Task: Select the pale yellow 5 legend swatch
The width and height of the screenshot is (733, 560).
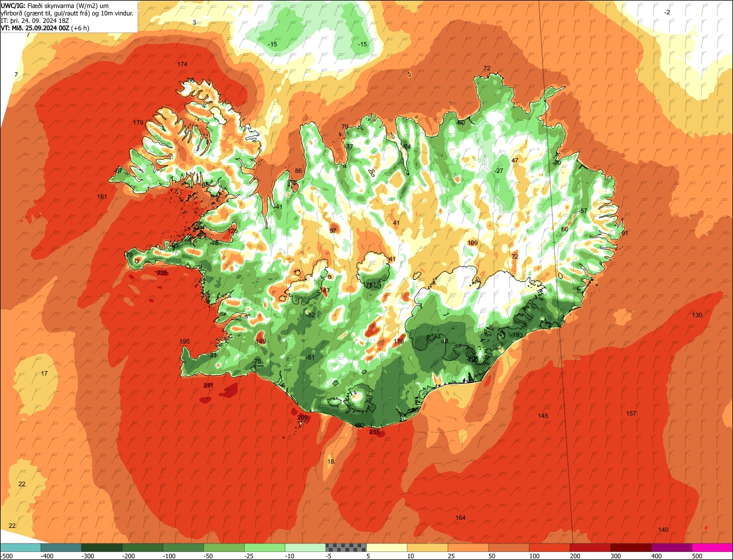Action: (387, 548)
